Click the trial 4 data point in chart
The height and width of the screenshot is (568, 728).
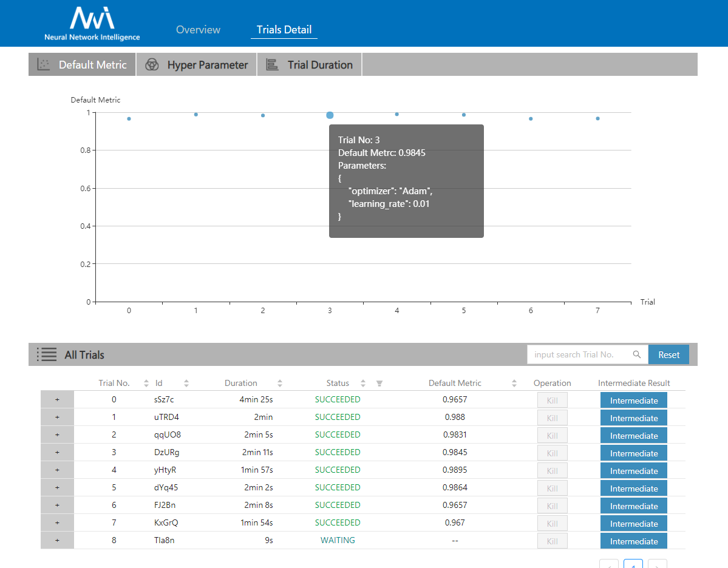pos(397,114)
